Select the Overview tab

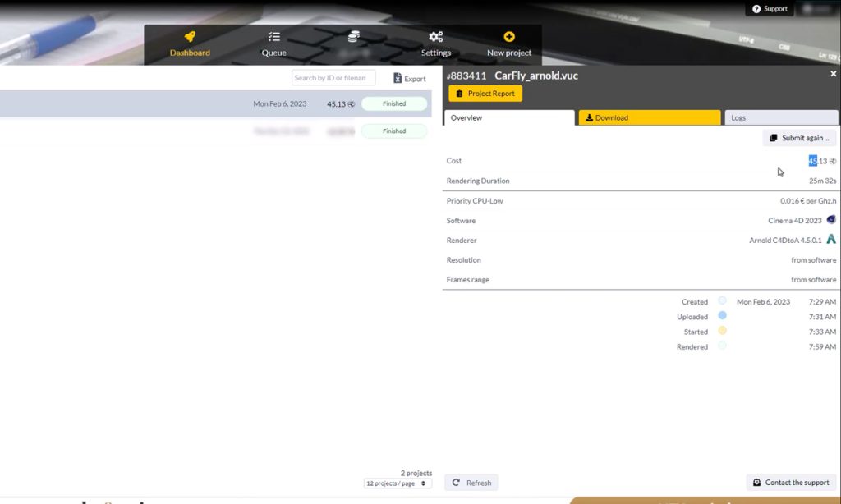(x=508, y=118)
